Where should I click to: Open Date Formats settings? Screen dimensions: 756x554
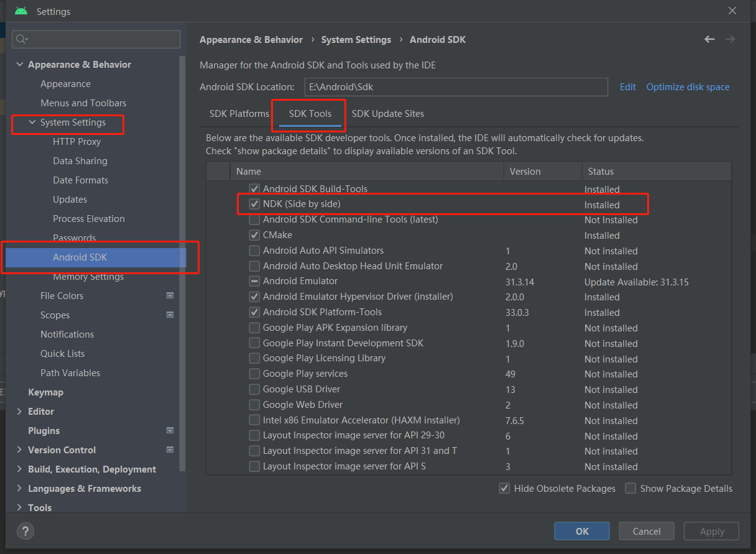[x=80, y=180]
